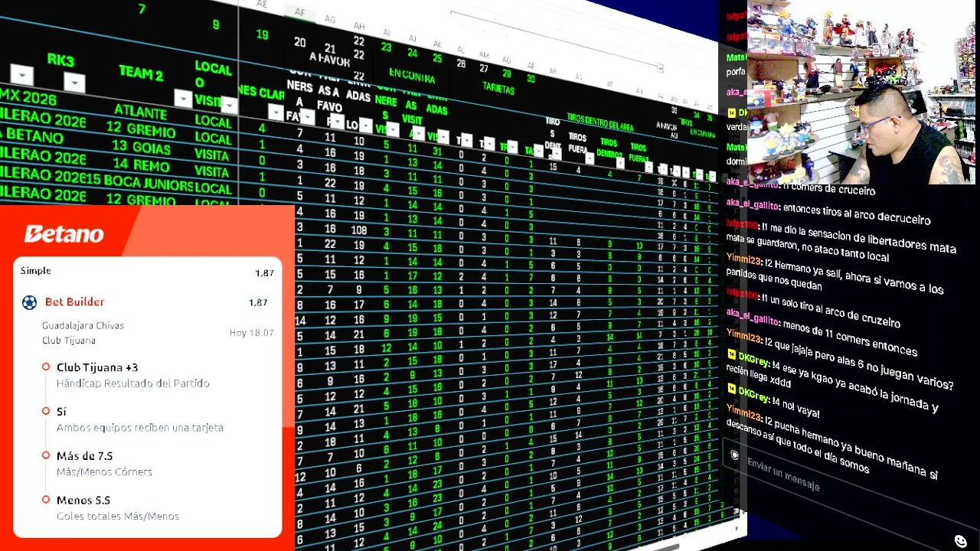Open the RK3 column filter dropdown

pyautogui.click(x=74, y=82)
